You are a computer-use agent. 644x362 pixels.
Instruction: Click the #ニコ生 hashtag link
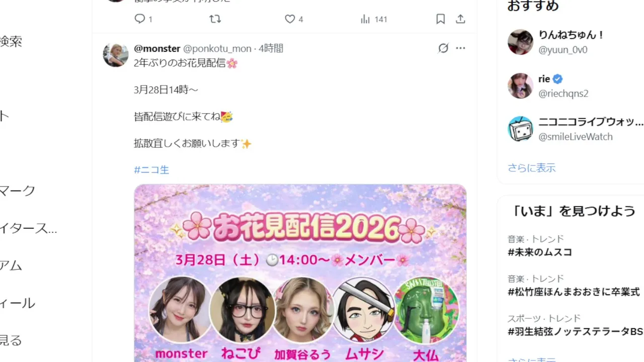151,170
